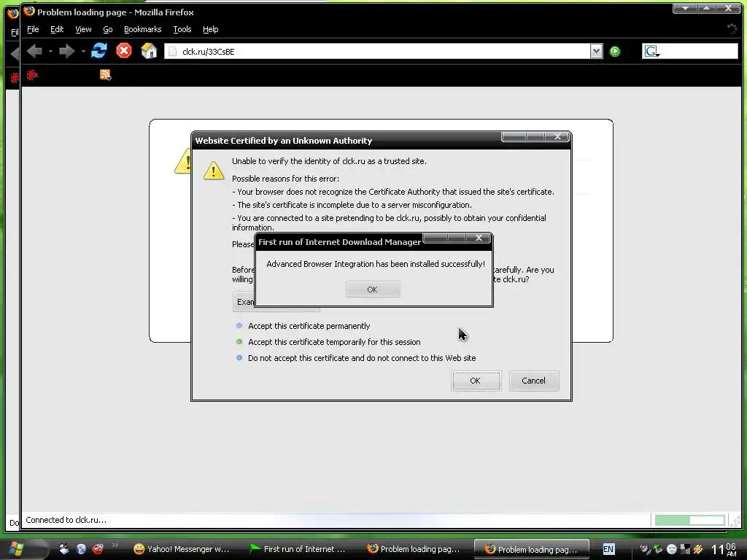
Task: Click the globe quick launch icon
Action: coord(81,549)
